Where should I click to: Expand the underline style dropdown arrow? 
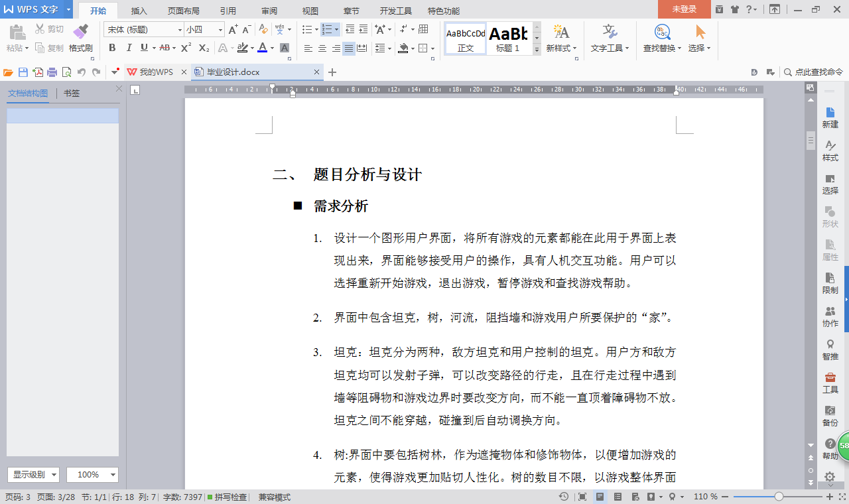[x=154, y=48]
